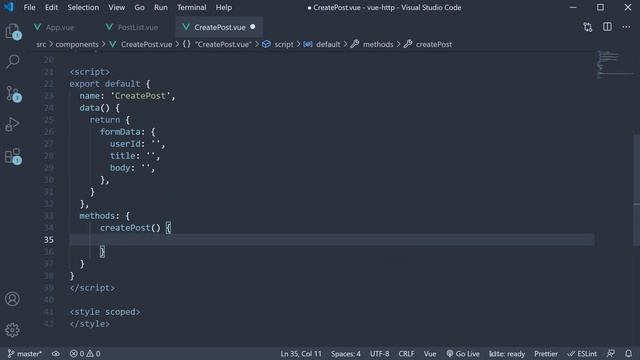Expand the components breadcrumb
Image resolution: width=640 pixels, height=360 pixels.
click(77, 44)
